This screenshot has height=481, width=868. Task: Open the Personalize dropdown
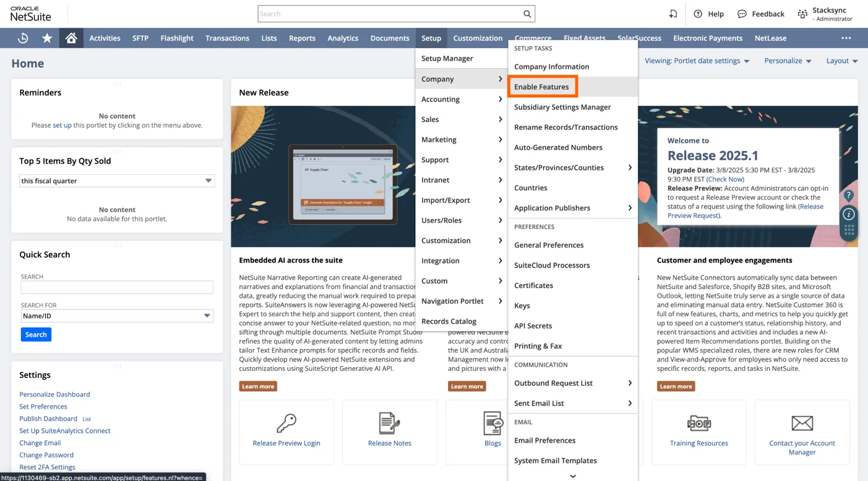coord(788,61)
